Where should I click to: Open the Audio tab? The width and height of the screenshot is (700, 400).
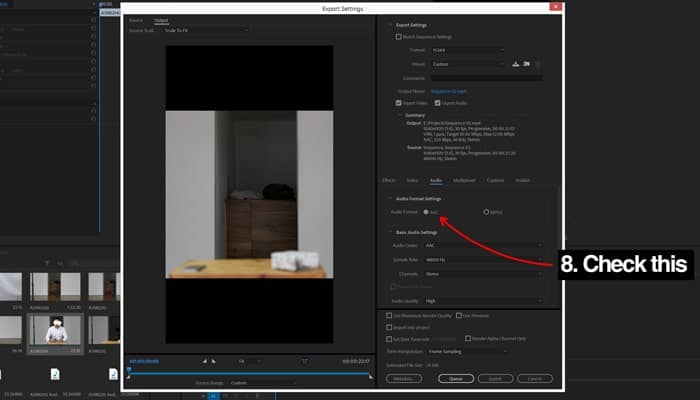click(436, 180)
